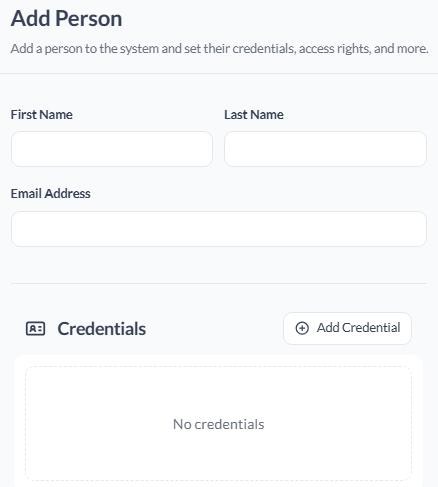Click the Add Credential button

(347, 328)
